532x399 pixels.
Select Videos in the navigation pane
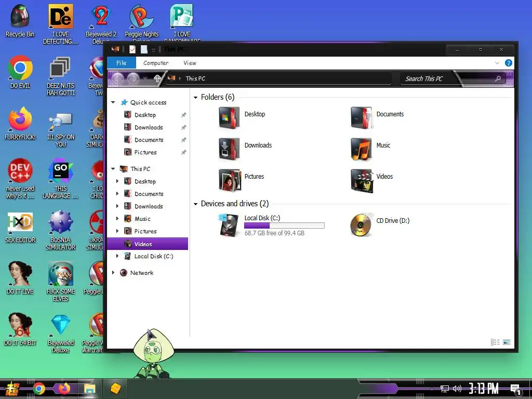point(148,244)
